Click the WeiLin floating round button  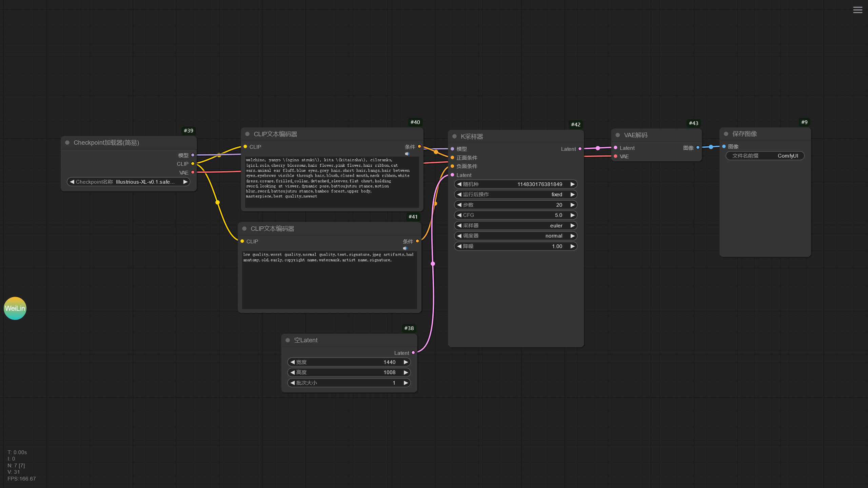pos(15,308)
